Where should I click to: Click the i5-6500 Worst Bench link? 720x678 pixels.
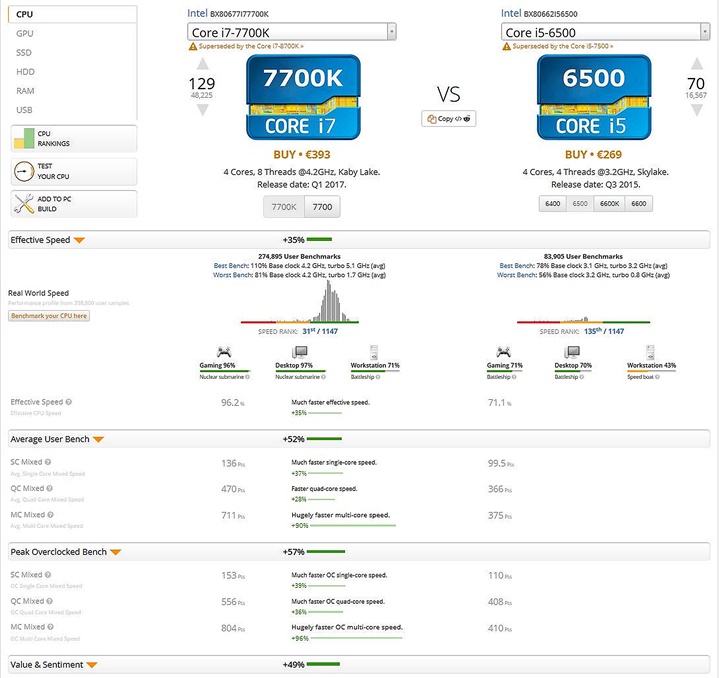point(517,275)
